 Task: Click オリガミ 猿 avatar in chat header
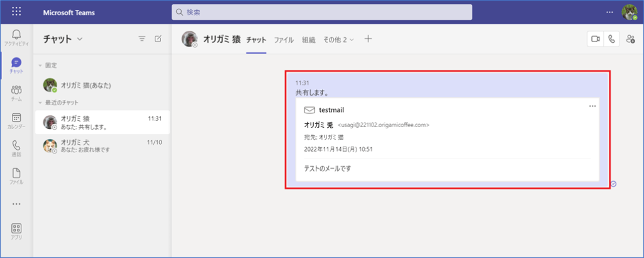pos(189,39)
